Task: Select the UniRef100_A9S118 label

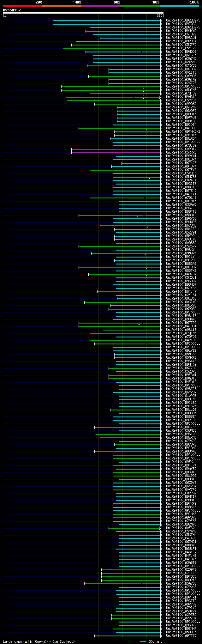Action: (181, 330)
